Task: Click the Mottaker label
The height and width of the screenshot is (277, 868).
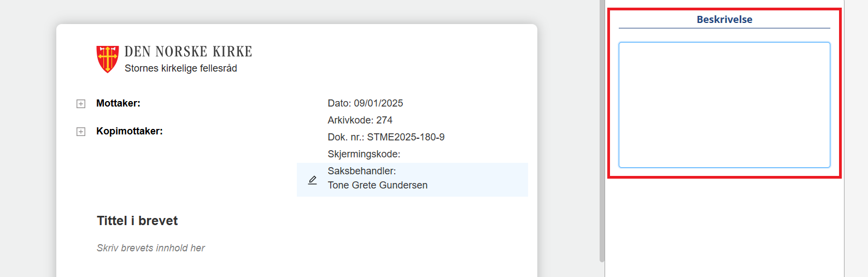Action: tap(118, 103)
